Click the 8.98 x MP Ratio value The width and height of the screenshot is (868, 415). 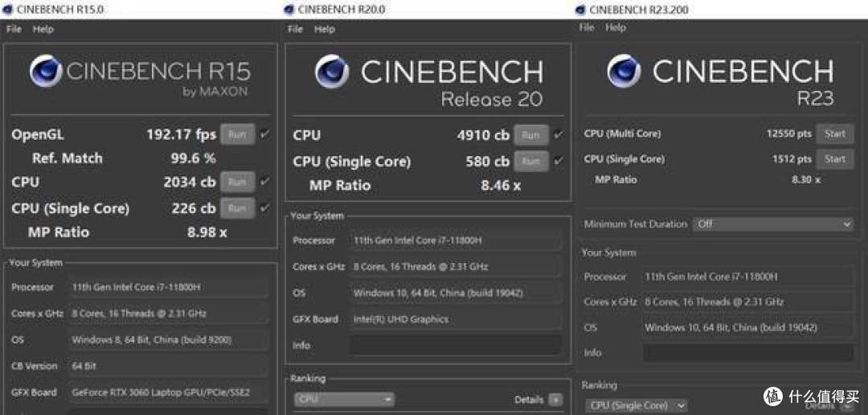(x=207, y=232)
